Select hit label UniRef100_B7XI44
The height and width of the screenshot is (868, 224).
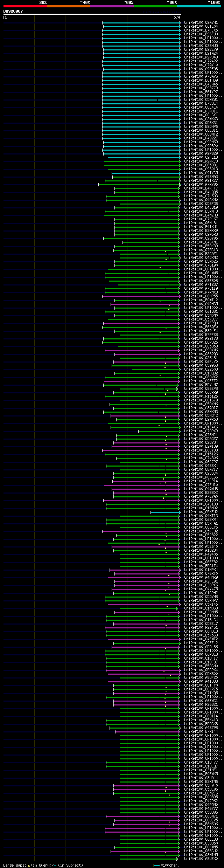coord(201,731)
